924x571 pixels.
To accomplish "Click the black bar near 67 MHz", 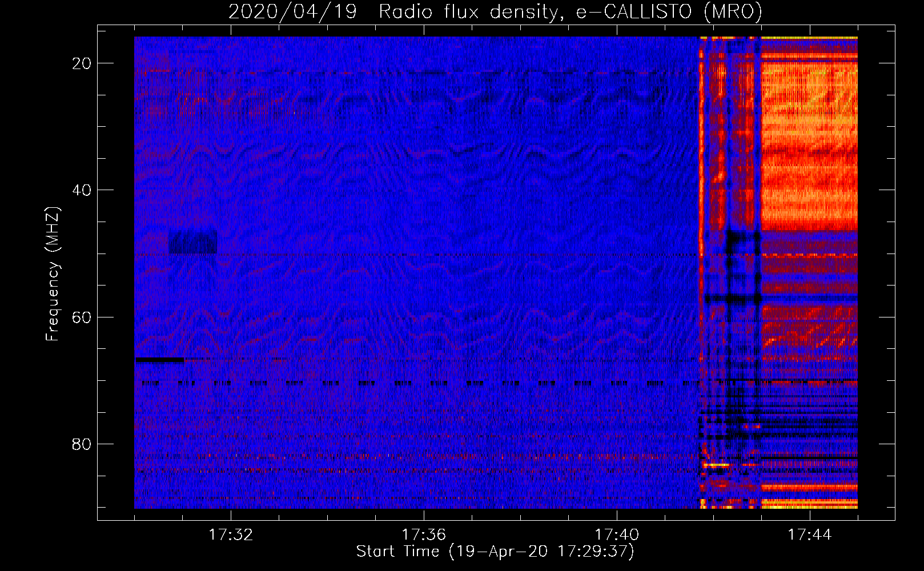I will coord(160,360).
